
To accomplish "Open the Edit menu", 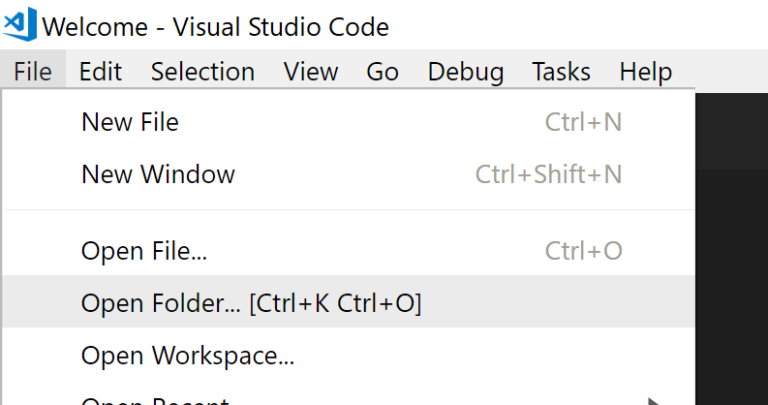I will [100, 72].
